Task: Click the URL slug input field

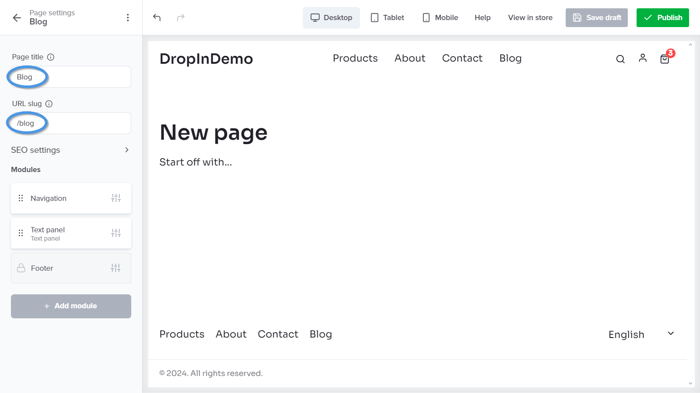Action: [x=71, y=123]
